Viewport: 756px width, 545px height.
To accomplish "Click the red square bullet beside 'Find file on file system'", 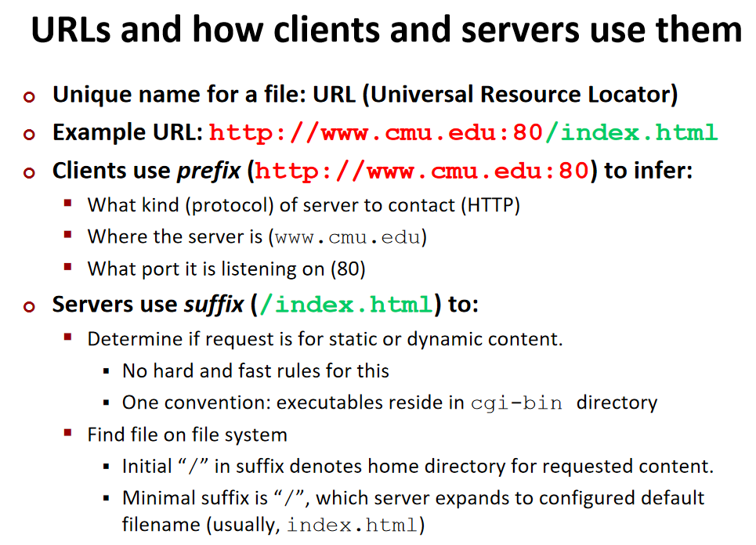I will [69, 433].
